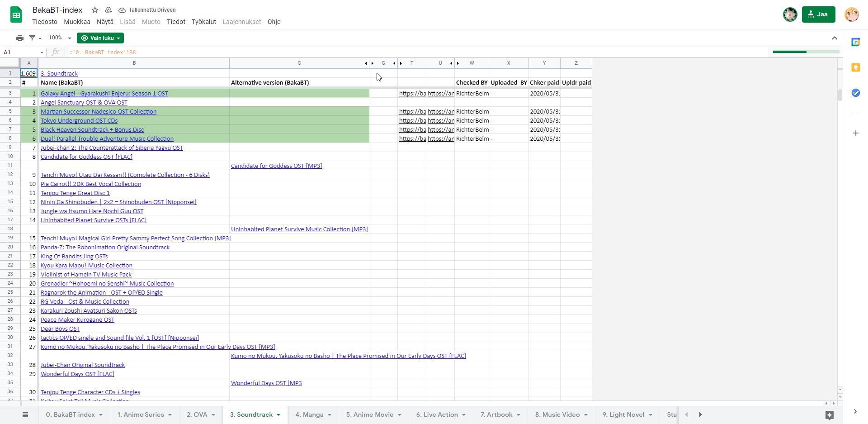Open the zoom level 100% dropdown
This screenshot has height=424, width=868.
[x=60, y=38]
